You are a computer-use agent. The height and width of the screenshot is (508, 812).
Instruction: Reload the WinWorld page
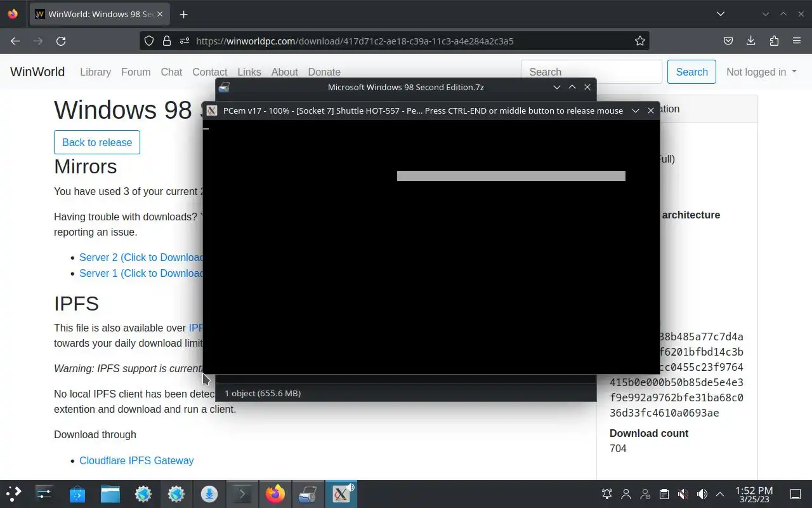(61, 41)
